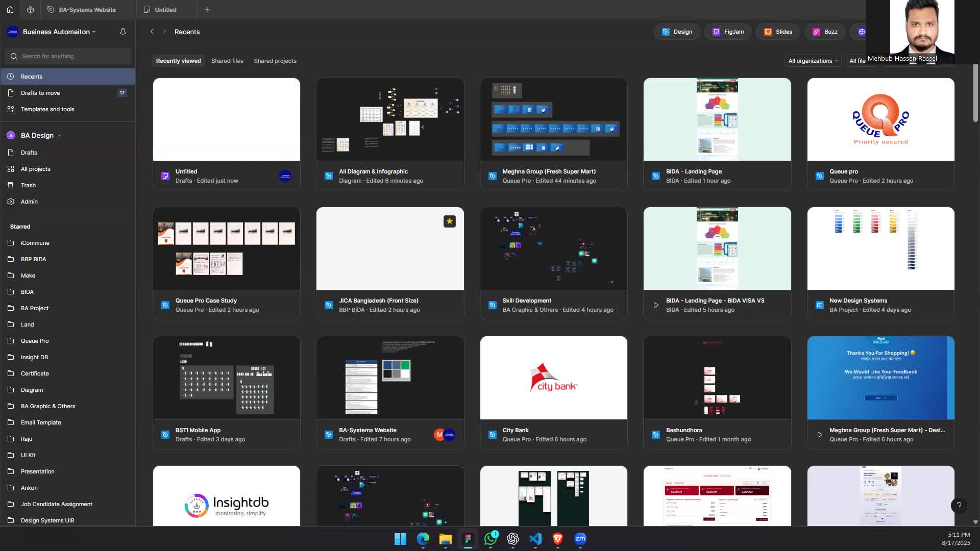Open the Make starred folder
Image resolution: width=980 pixels, height=551 pixels.
tap(67, 275)
